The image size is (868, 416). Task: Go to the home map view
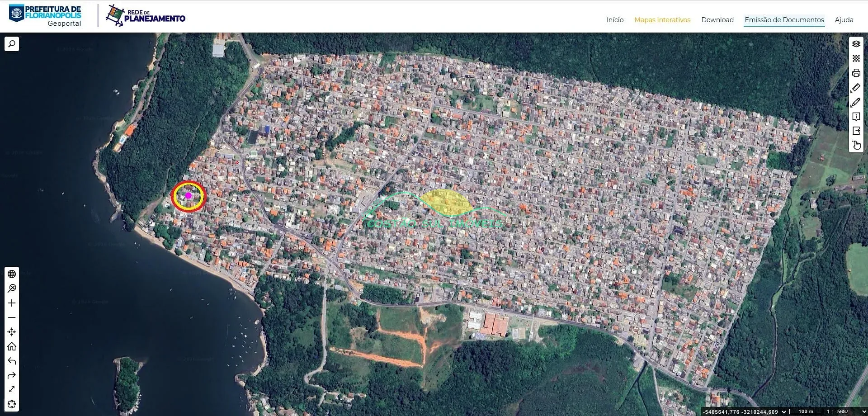[12, 346]
